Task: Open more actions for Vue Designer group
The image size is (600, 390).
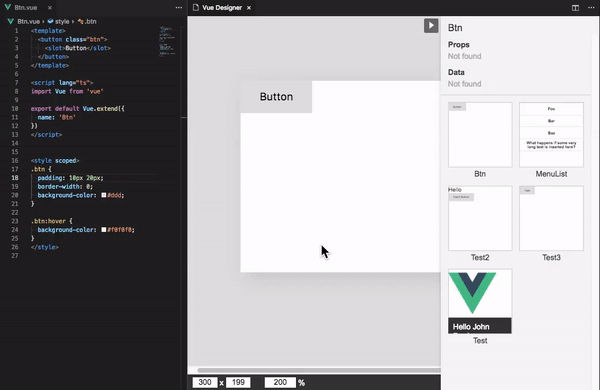Action: point(591,8)
